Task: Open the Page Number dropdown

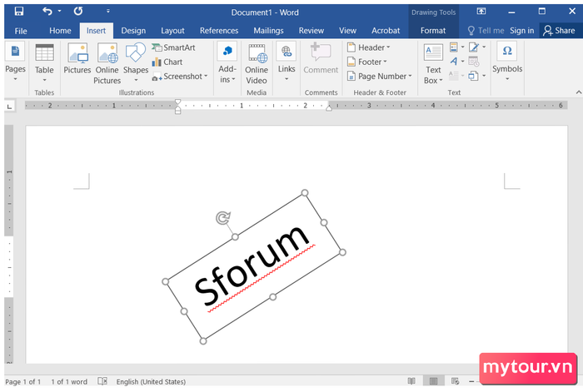Action: [x=380, y=77]
